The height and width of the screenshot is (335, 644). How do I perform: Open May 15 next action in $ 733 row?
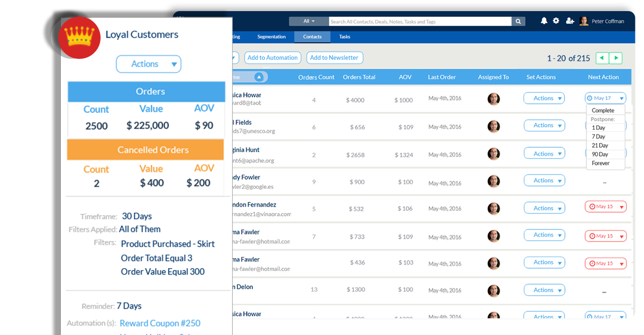coord(606,236)
